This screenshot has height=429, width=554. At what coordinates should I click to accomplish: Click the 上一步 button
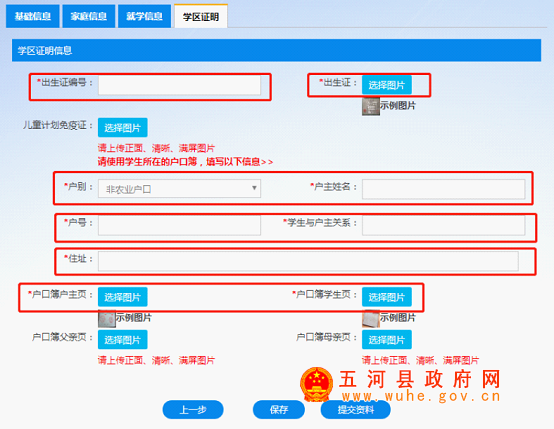pyautogui.click(x=193, y=410)
